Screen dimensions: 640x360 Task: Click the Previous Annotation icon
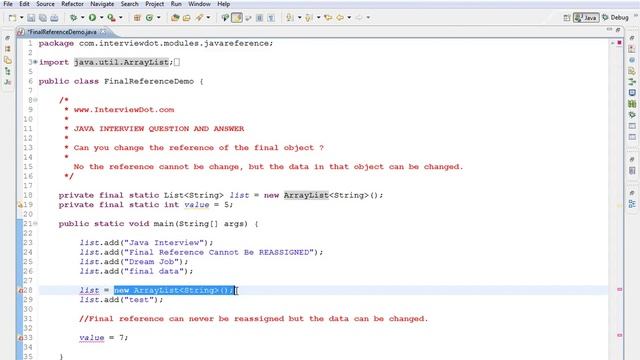[309, 18]
